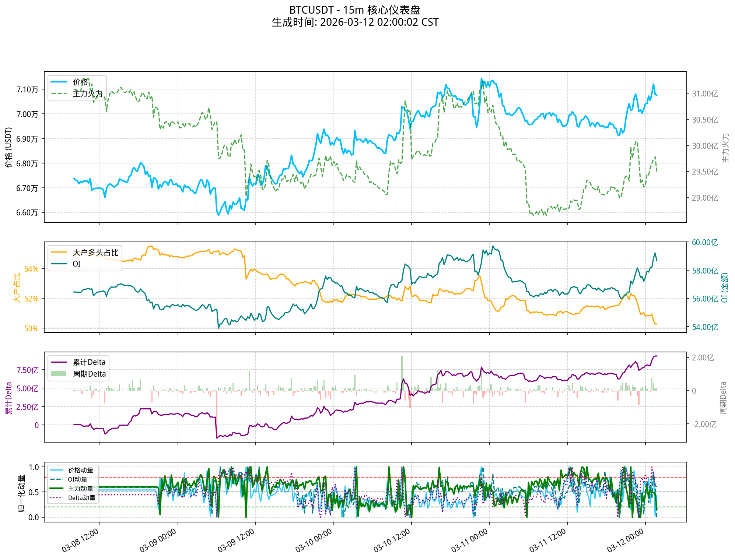Click the 累计Delta legend entry
The height and width of the screenshot is (560, 735).
coord(89,362)
